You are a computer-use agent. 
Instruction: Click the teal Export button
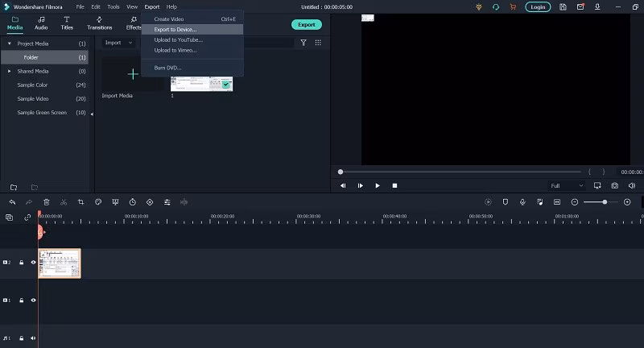tap(307, 25)
